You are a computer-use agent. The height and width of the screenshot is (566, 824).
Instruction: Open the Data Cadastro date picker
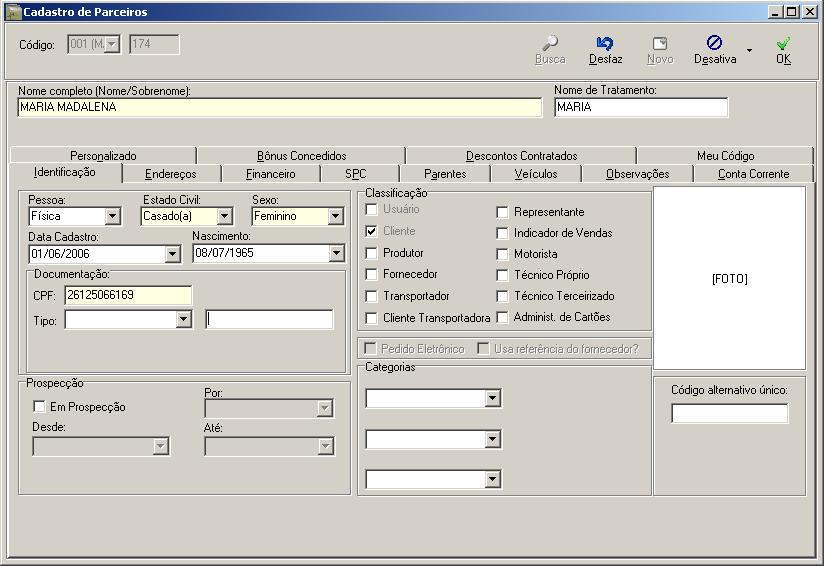(x=172, y=254)
